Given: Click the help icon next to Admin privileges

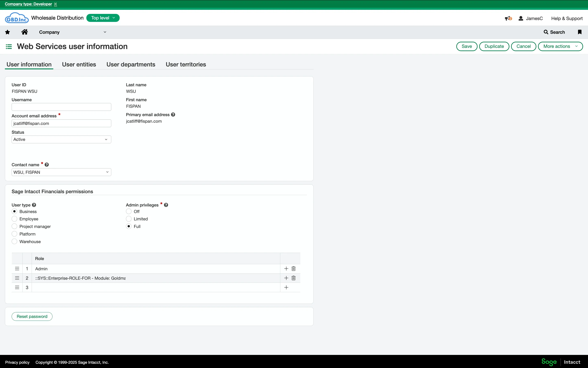Looking at the screenshot, I should (166, 205).
